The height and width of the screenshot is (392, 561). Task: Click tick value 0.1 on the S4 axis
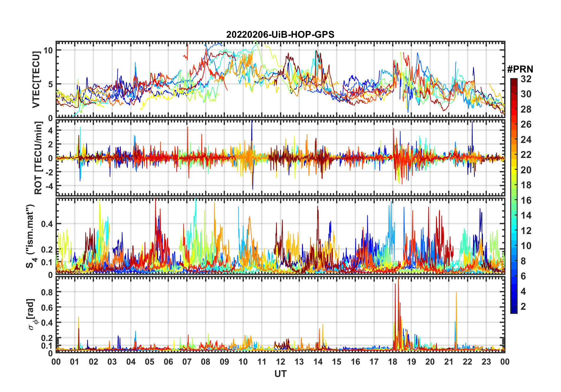click(x=47, y=262)
